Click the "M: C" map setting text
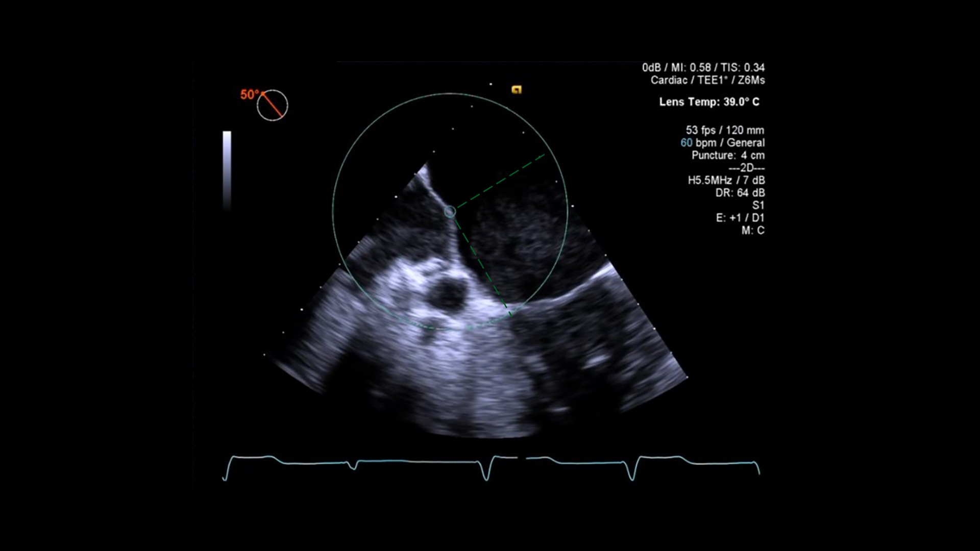This screenshot has width=980, height=551. 753,230
